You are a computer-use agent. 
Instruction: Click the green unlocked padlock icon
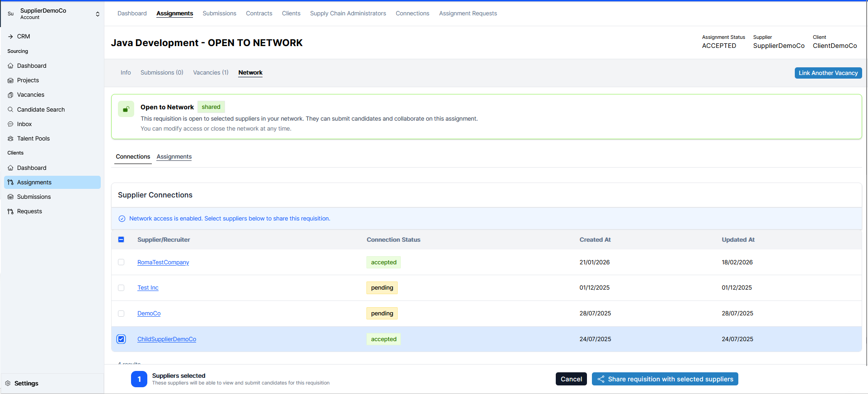126,109
